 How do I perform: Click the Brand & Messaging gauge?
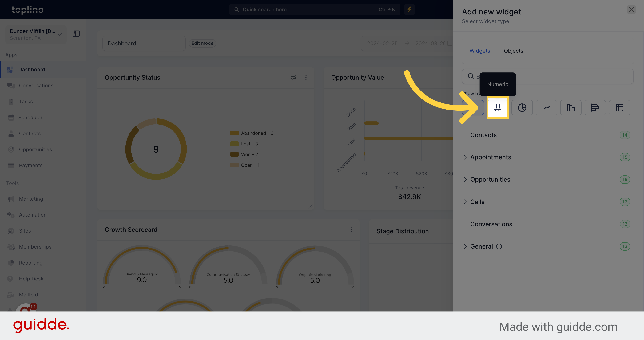142,266
